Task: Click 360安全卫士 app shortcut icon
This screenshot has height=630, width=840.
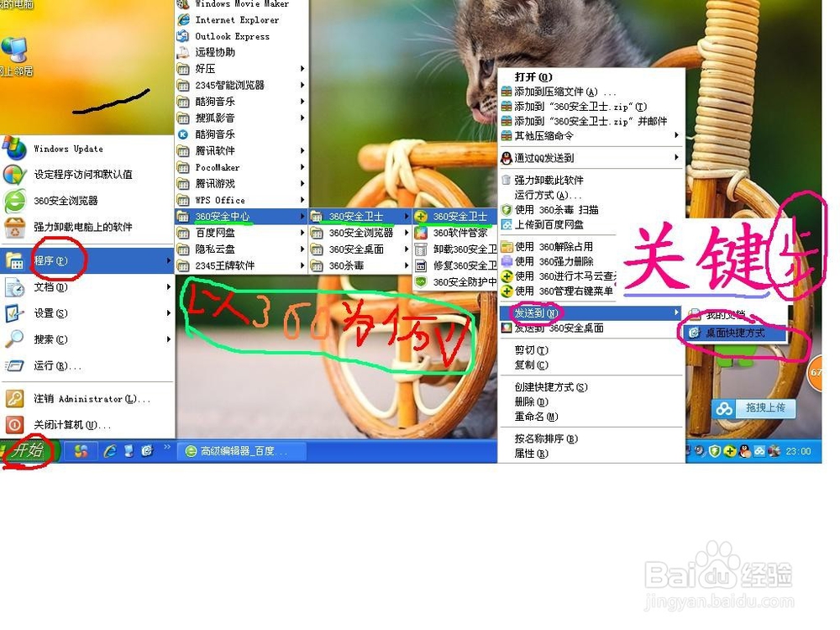Action: [421, 217]
